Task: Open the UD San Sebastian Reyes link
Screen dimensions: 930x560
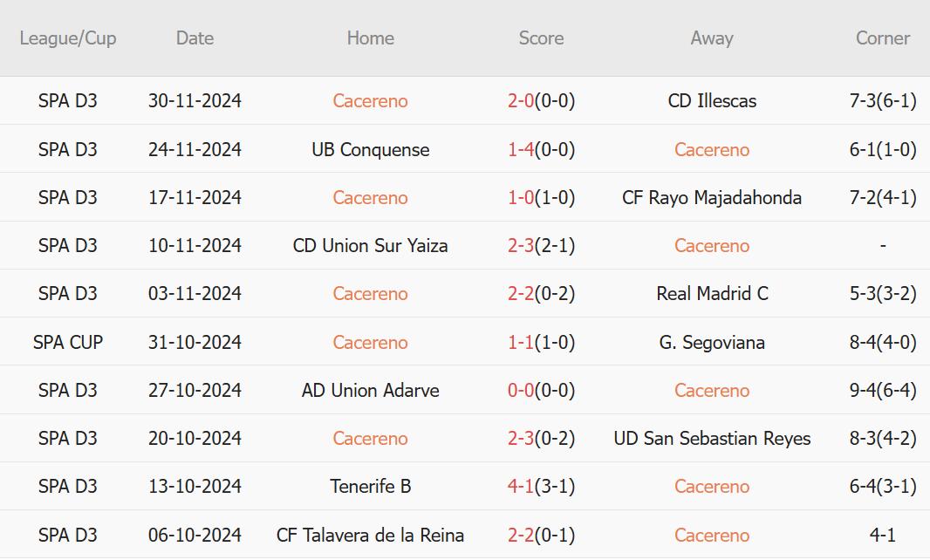Action: pyautogui.click(x=712, y=439)
